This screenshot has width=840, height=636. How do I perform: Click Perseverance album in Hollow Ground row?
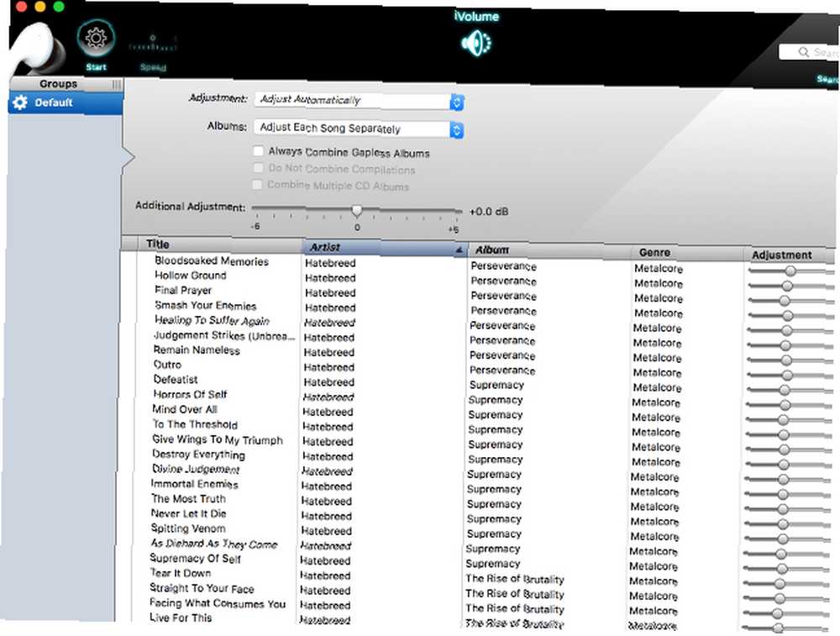[503, 281]
